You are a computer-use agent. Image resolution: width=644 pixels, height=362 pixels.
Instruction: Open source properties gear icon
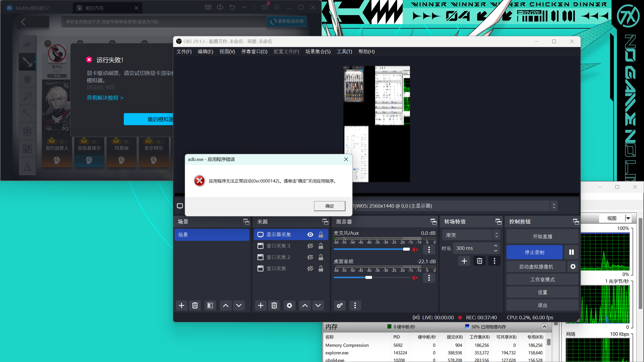click(289, 305)
